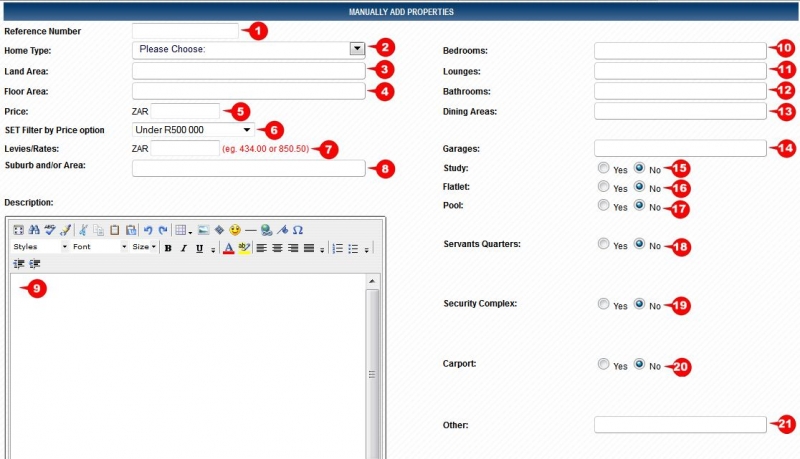800x459 pixels.
Task: Open the Filter by Price dropdown
Action: tap(193, 130)
